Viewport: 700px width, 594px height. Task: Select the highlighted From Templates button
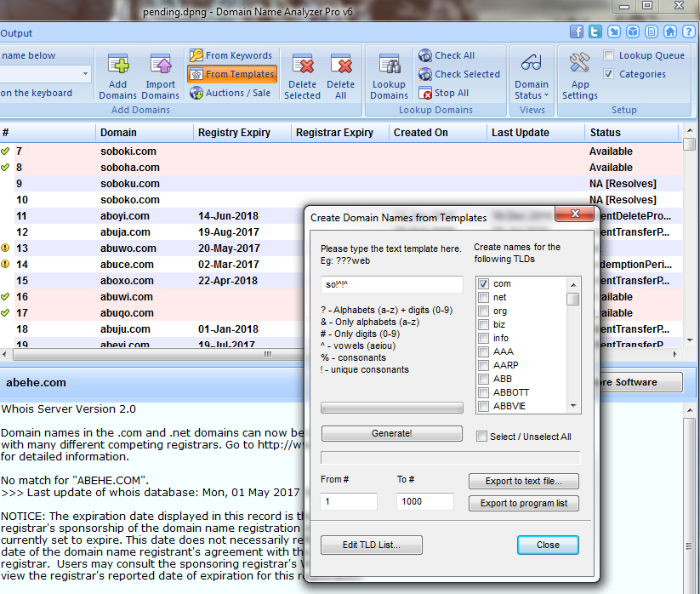(232, 74)
